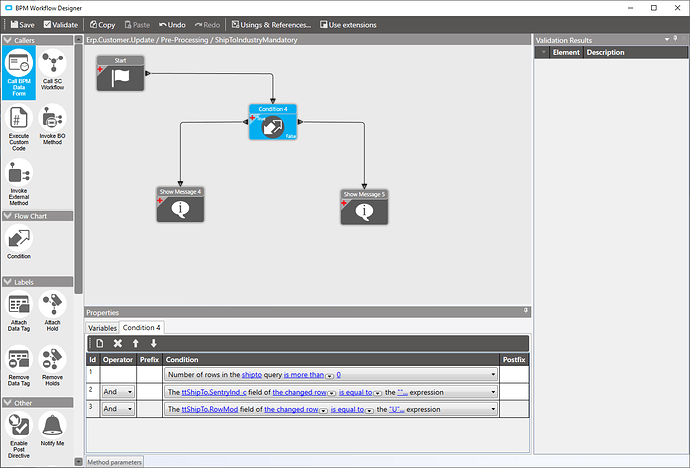This screenshot has height=468, width=690.
Task: Click the "U" expression link
Action: (396, 409)
